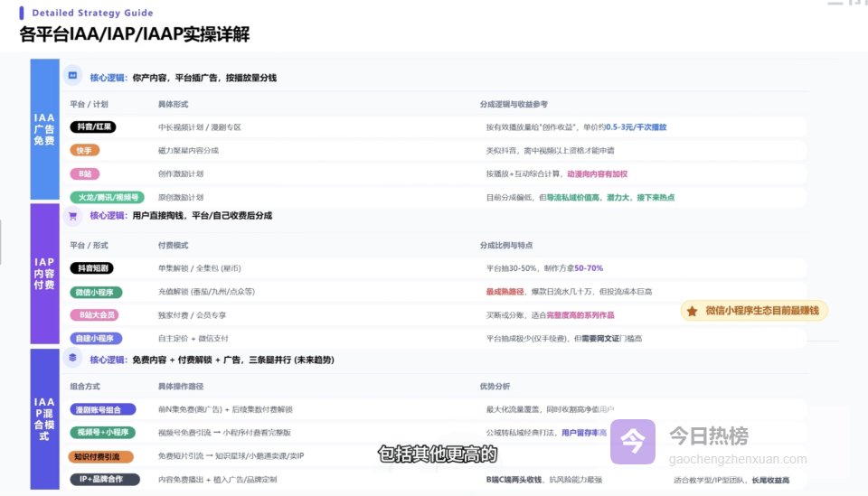This screenshot has width=868, height=496.
Task: Click the cell 内容免费播出 + 植入广告/品牌定制
Action: pyautogui.click(x=218, y=480)
